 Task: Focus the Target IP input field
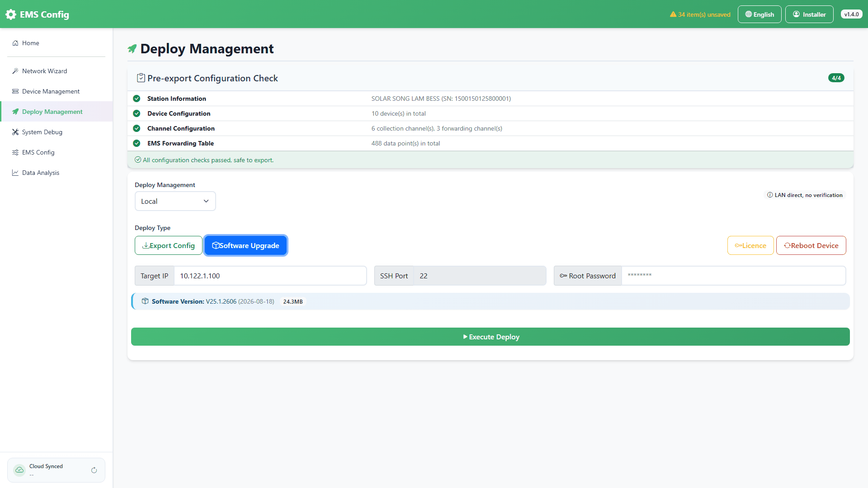click(x=270, y=276)
